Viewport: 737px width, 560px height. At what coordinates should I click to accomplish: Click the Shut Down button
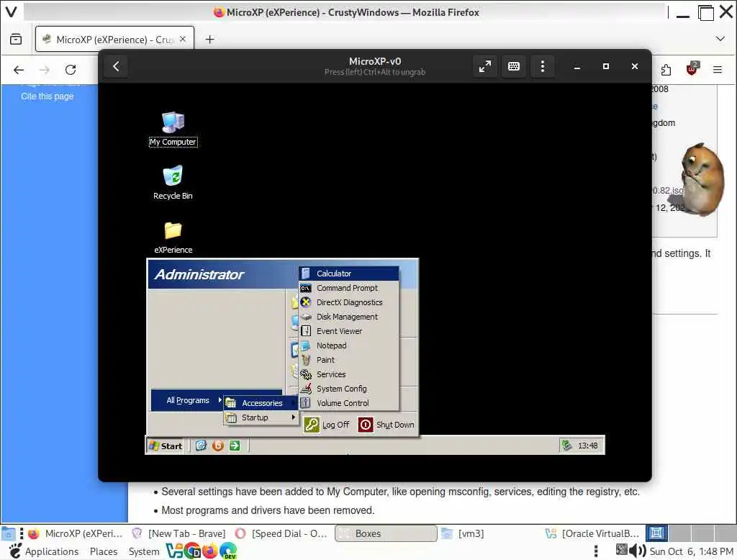386,425
